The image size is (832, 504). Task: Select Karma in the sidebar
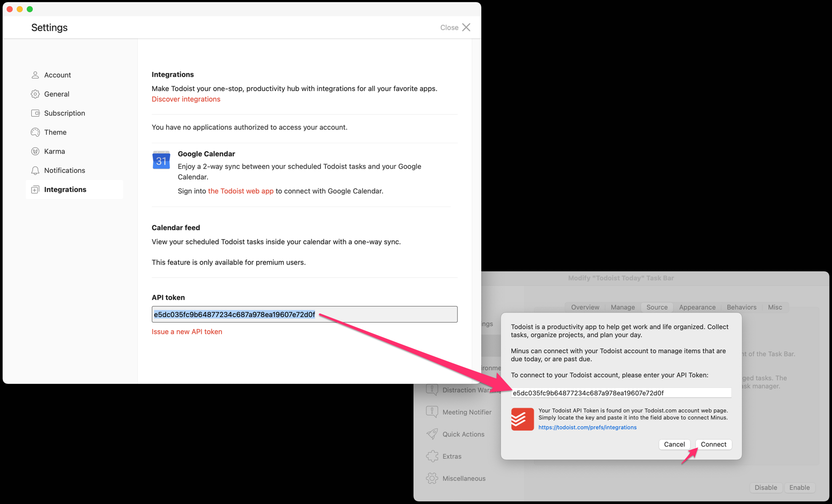click(x=74, y=151)
